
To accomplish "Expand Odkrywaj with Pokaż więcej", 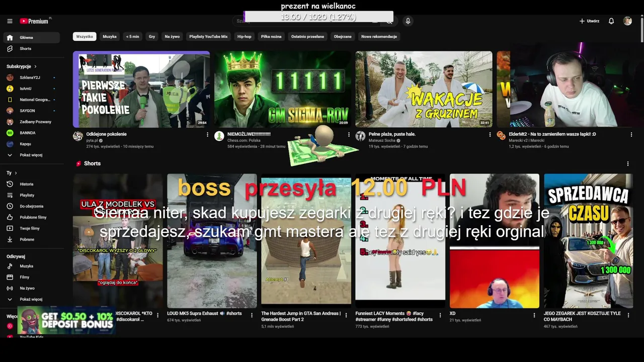I will 32,299.
